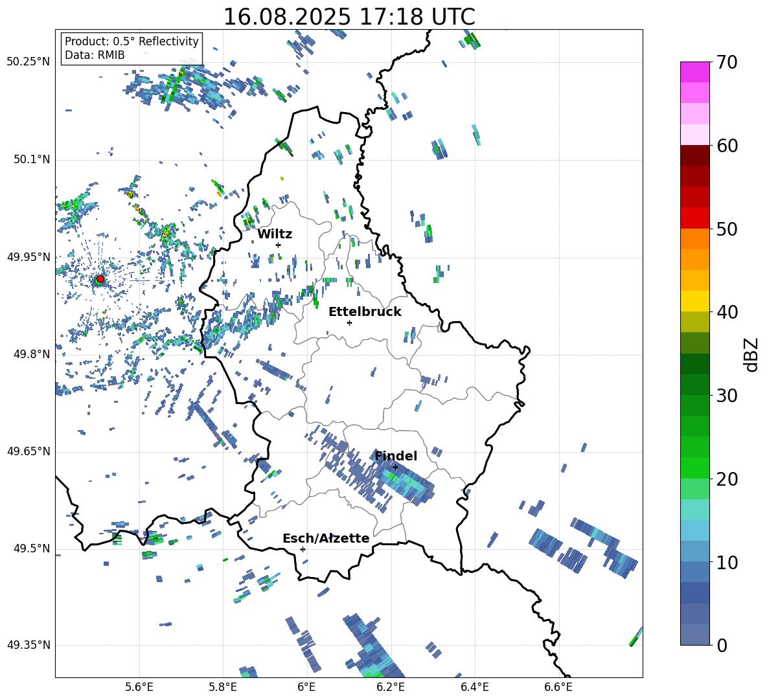Click the Esch/Alzette location cross marker
Screen dimensions: 767x700
[303, 549]
